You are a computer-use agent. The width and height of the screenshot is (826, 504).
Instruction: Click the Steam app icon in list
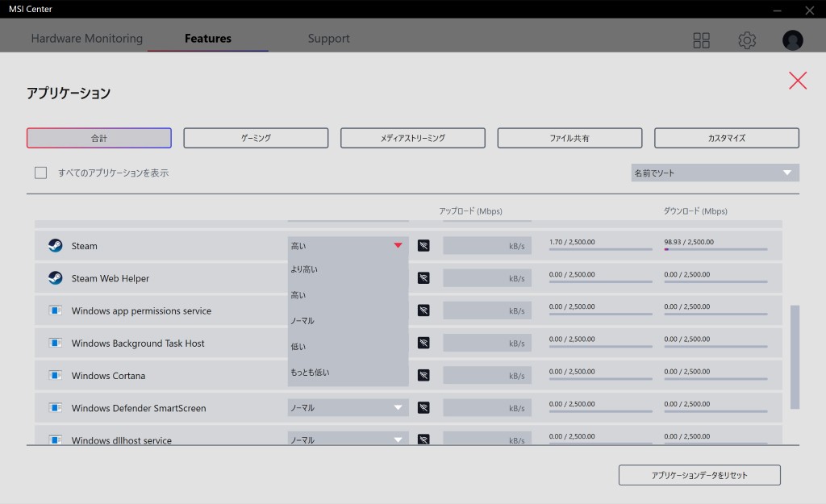coord(55,246)
